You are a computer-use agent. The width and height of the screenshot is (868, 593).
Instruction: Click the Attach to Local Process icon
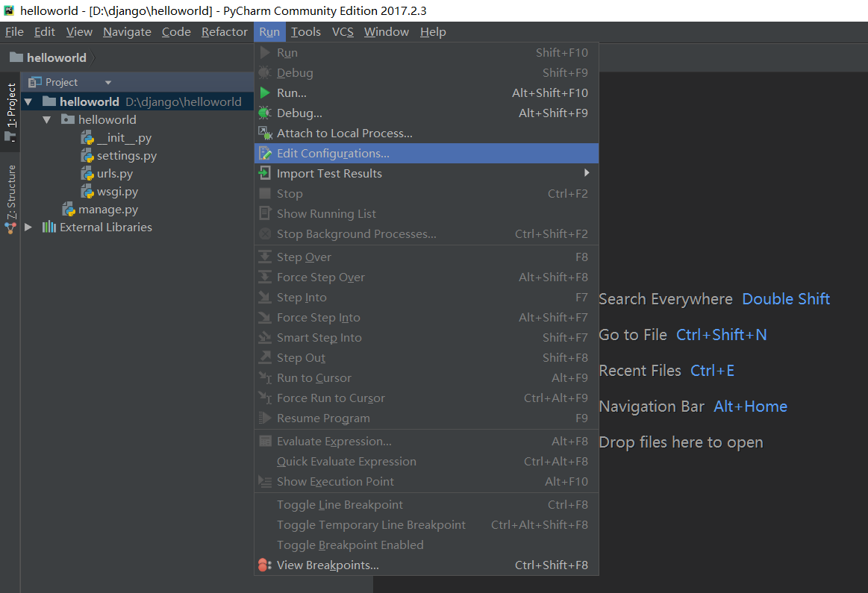click(265, 134)
